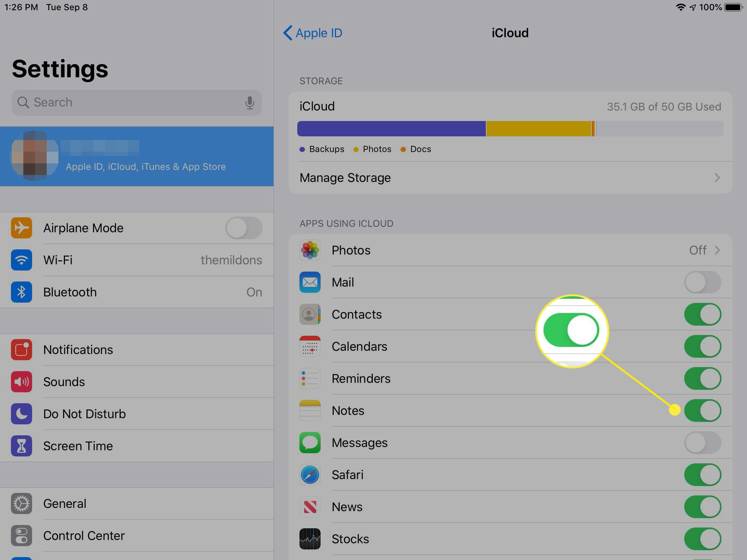The image size is (747, 560).
Task: Tap the 1:26 PM clock in status bar
Action: [x=21, y=7]
